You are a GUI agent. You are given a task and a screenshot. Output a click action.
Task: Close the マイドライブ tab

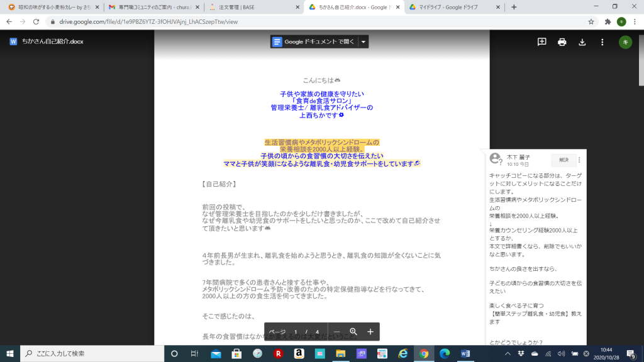click(x=498, y=7)
